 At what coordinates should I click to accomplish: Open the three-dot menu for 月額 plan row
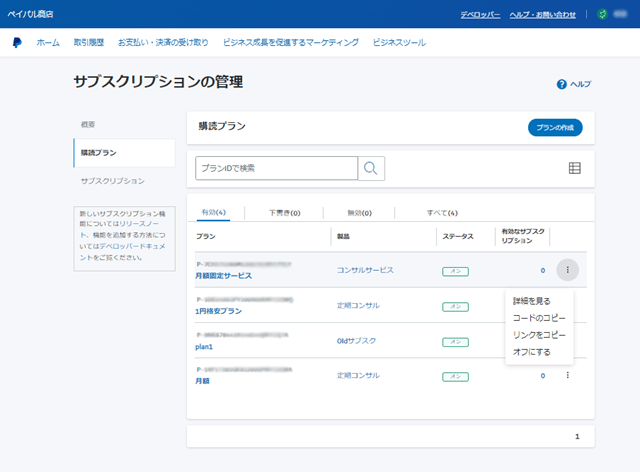[x=567, y=376]
